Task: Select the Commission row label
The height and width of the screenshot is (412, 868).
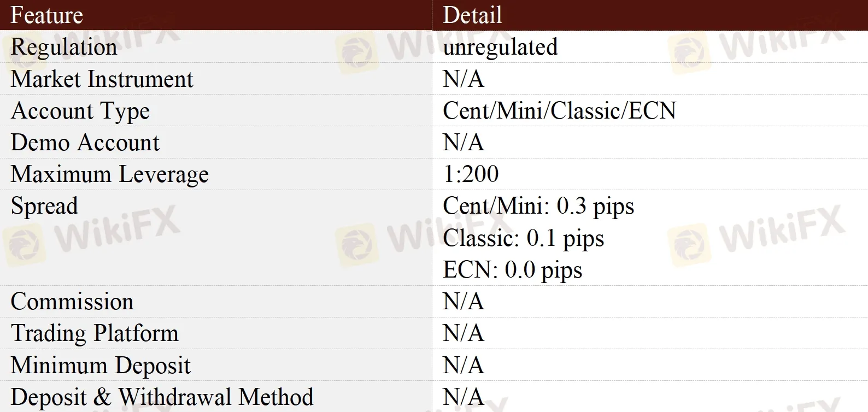Action: (x=72, y=302)
